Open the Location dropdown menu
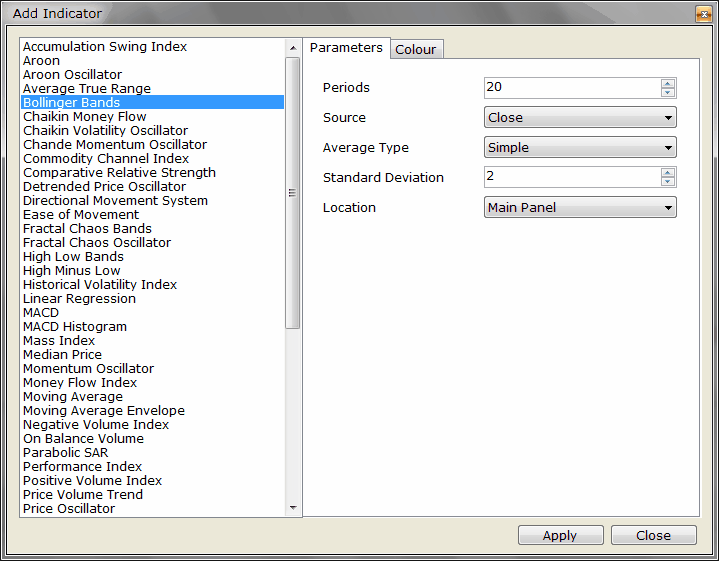719x561 pixels. [580, 208]
